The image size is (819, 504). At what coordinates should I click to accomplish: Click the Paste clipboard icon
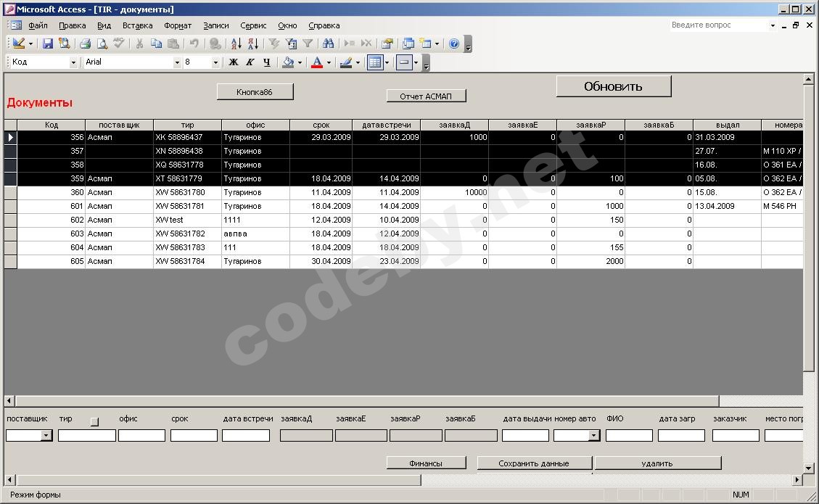pos(173,44)
